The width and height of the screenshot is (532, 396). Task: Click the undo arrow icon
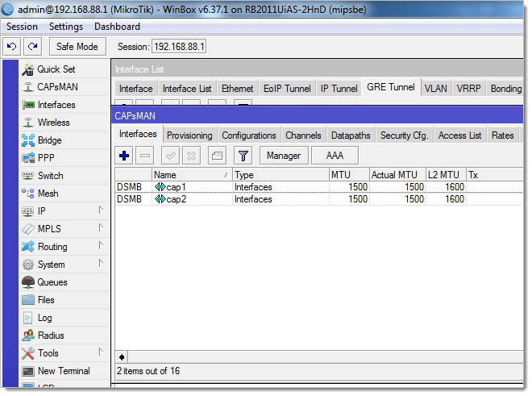pos(11,47)
